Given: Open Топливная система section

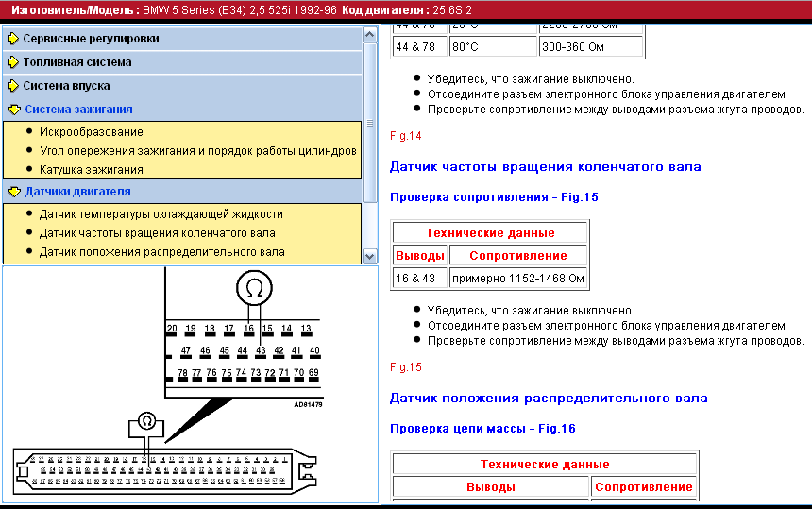Looking at the screenshot, I should click(77, 62).
